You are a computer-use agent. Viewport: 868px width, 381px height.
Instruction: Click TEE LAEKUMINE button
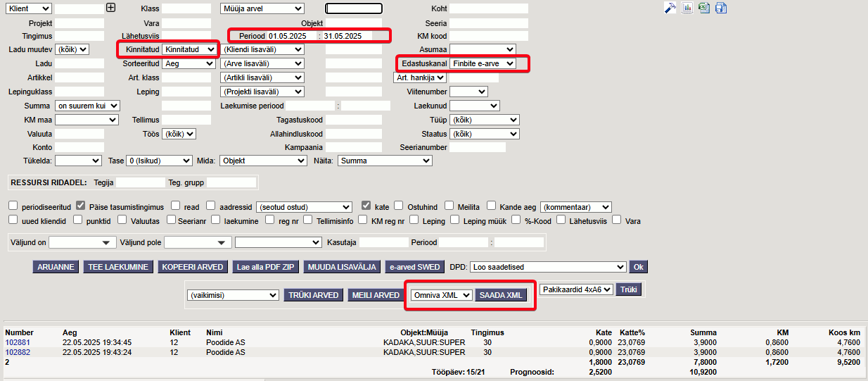pos(117,267)
